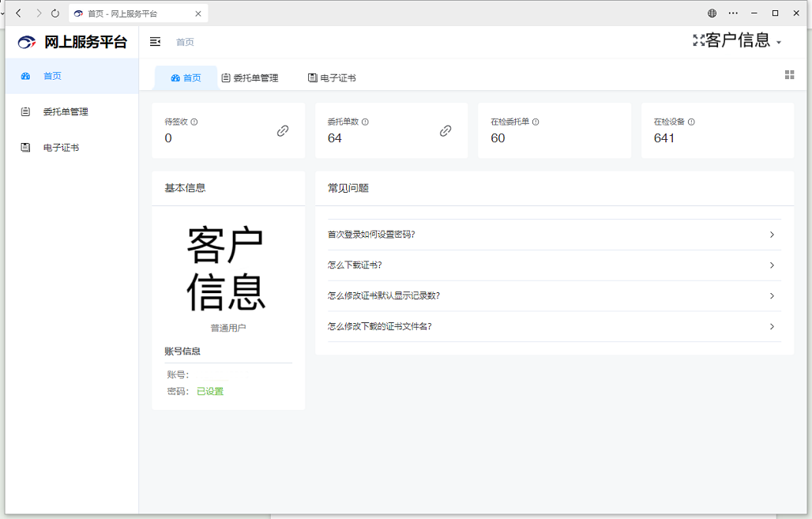Click the fullscreen icon in the header
Image resolution: width=812 pixels, height=519 pixels.
click(x=698, y=40)
